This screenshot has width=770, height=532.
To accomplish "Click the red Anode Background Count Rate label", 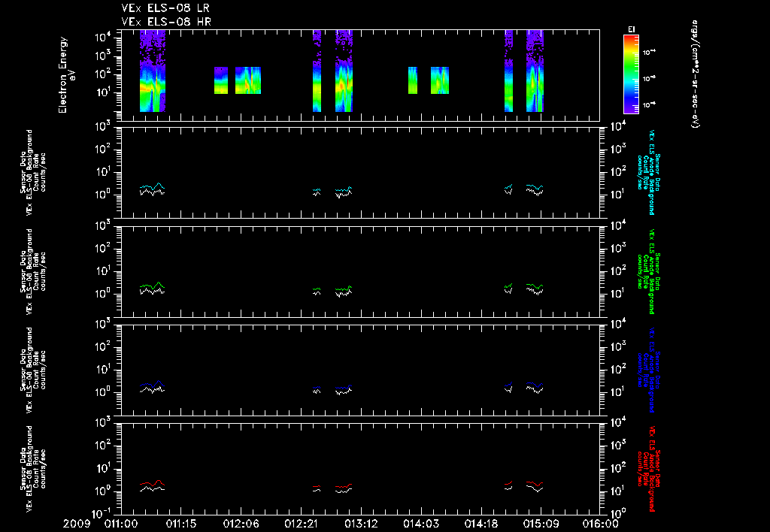I will click(649, 469).
